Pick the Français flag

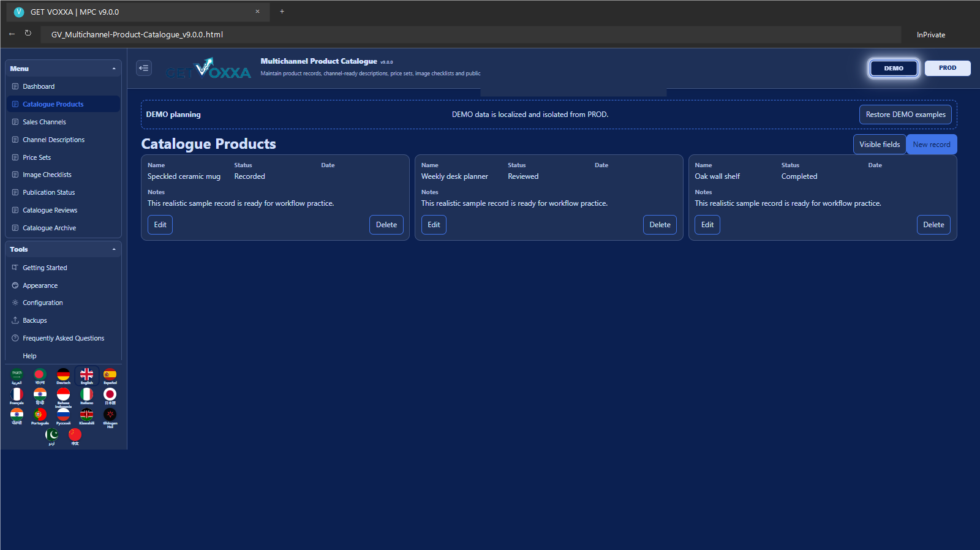coord(17,397)
